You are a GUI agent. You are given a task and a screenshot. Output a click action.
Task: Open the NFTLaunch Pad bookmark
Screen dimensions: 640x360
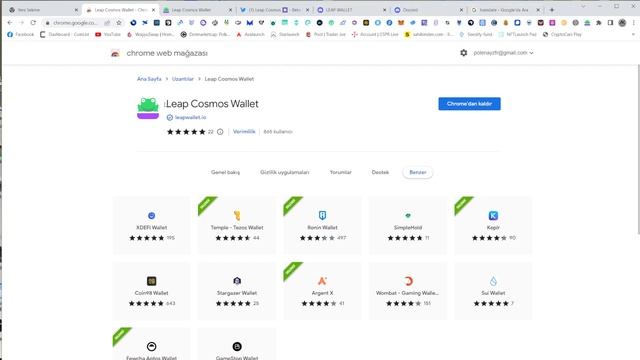pos(517,35)
